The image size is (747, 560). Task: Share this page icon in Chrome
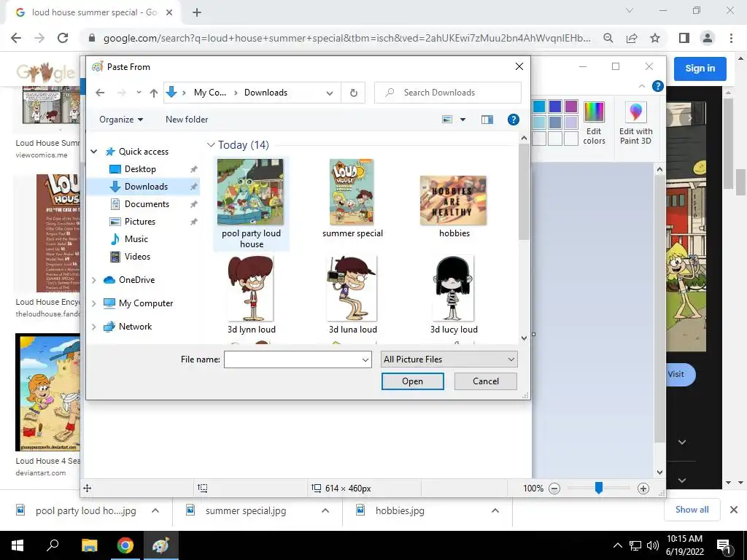pos(632,38)
